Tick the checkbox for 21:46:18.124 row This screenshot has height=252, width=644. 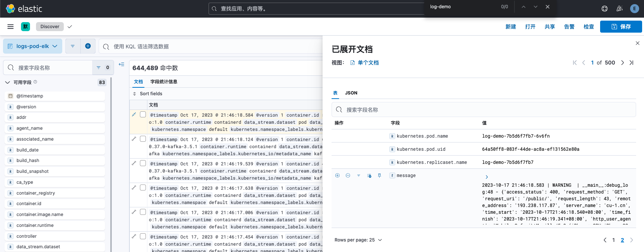click(143, 139)
